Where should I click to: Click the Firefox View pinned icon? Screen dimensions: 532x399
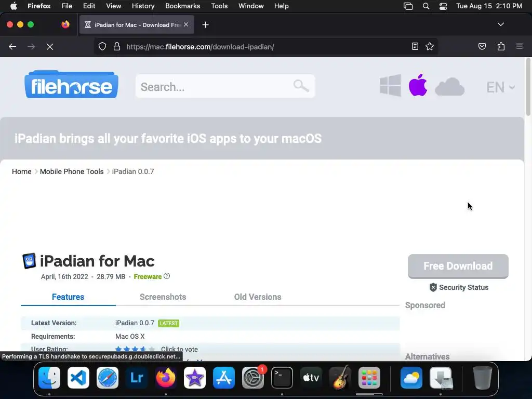65,24
